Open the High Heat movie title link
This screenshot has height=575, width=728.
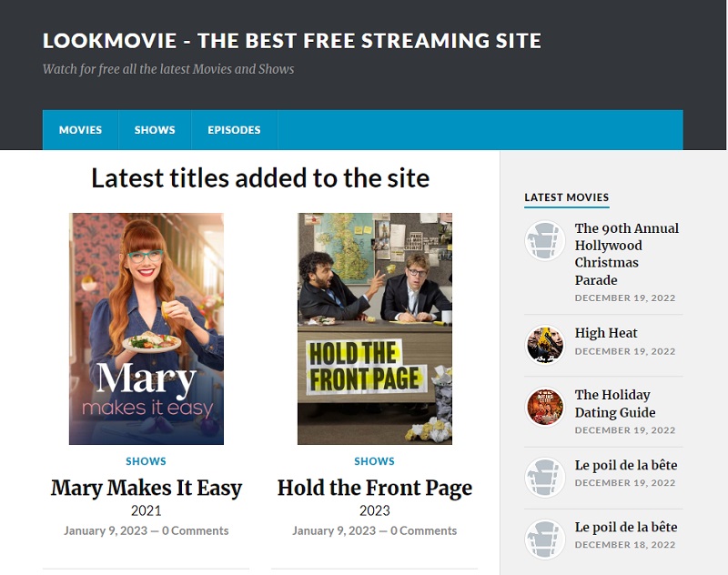point(606,333)
